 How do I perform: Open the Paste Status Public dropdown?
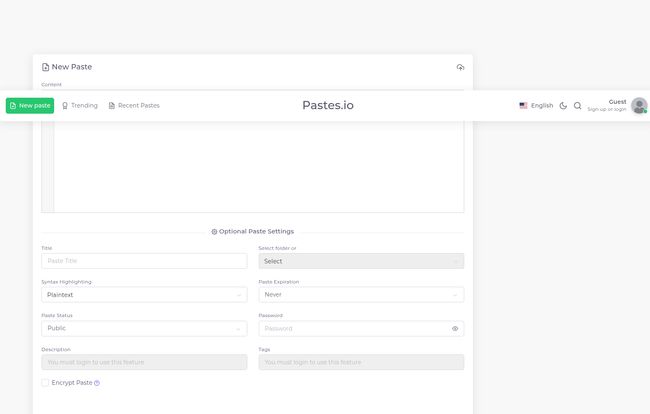[144, 328]
